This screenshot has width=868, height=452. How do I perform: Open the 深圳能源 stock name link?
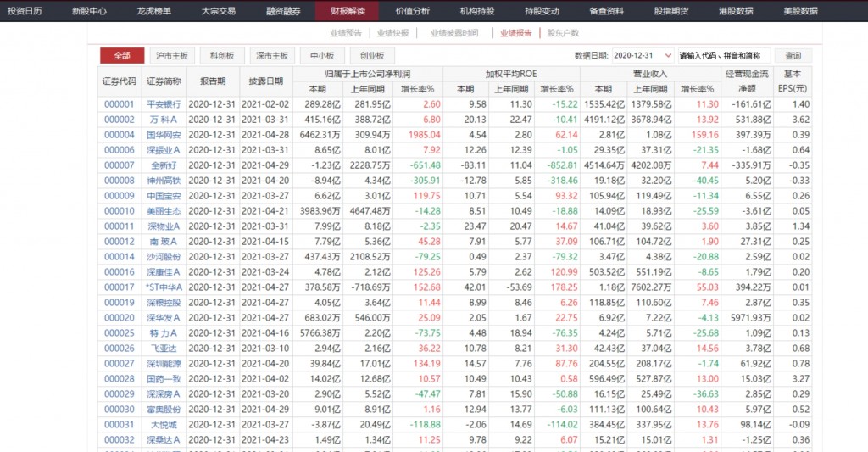pos(164,364)
